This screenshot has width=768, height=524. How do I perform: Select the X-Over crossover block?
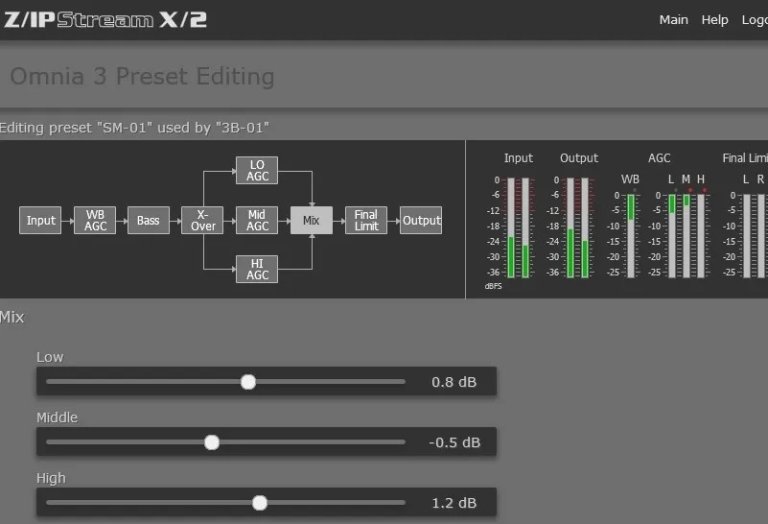point(202,220)
